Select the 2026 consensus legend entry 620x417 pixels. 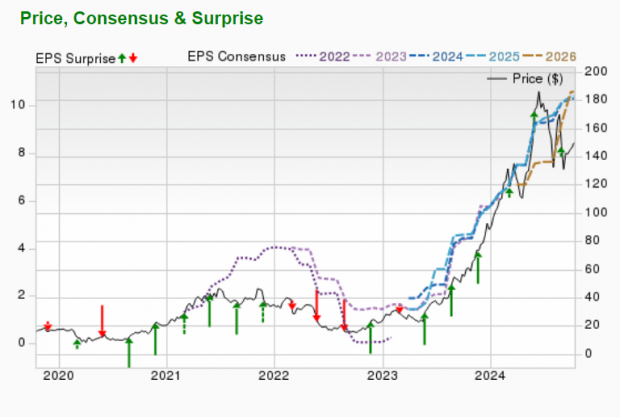coord(549,57)
